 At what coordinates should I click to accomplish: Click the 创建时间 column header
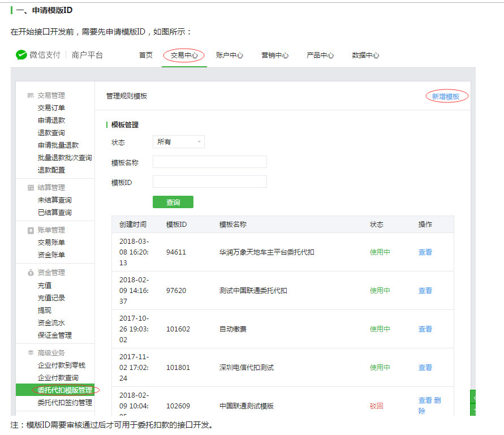(133, 225)
